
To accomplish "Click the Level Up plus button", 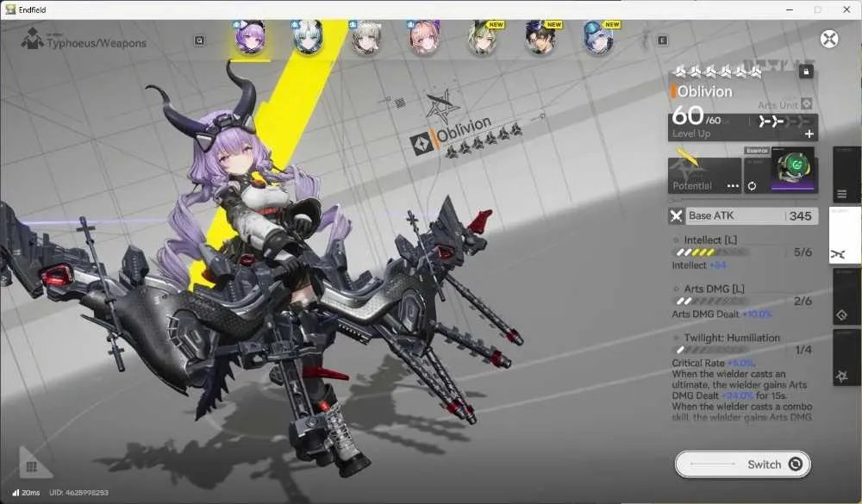I will (809, 134).
